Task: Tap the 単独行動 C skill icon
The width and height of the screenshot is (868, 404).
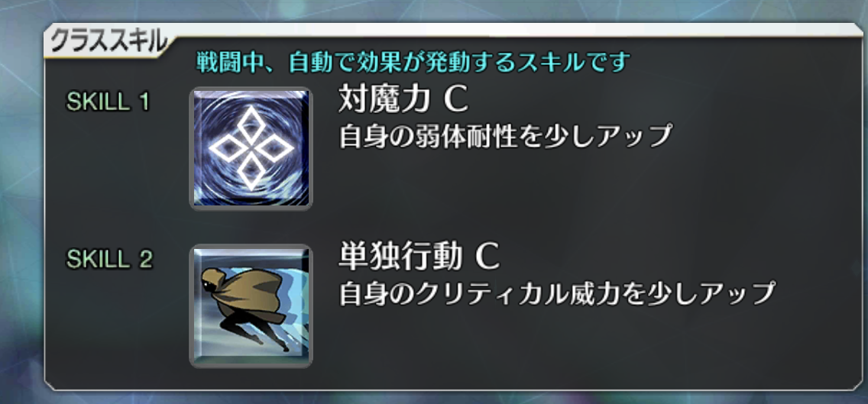Action: coord(251,305)
